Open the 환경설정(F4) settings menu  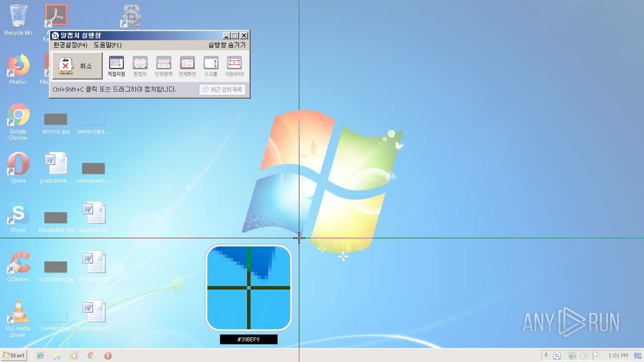coord(70,45)
